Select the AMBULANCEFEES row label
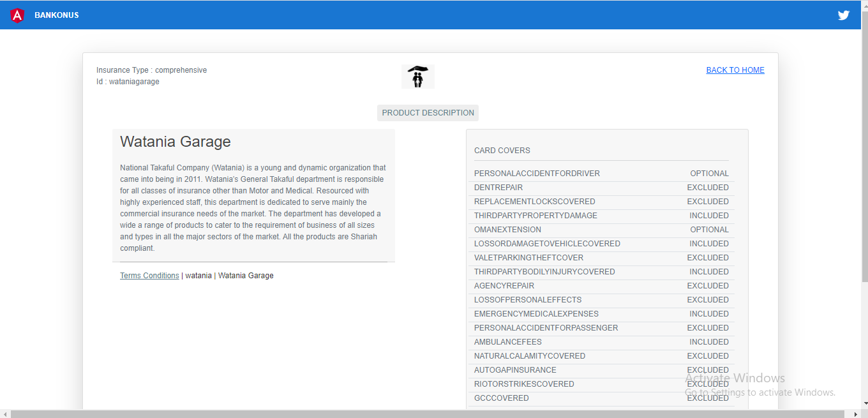The width and height of the screenshot is (868, 418). [508, 342]
